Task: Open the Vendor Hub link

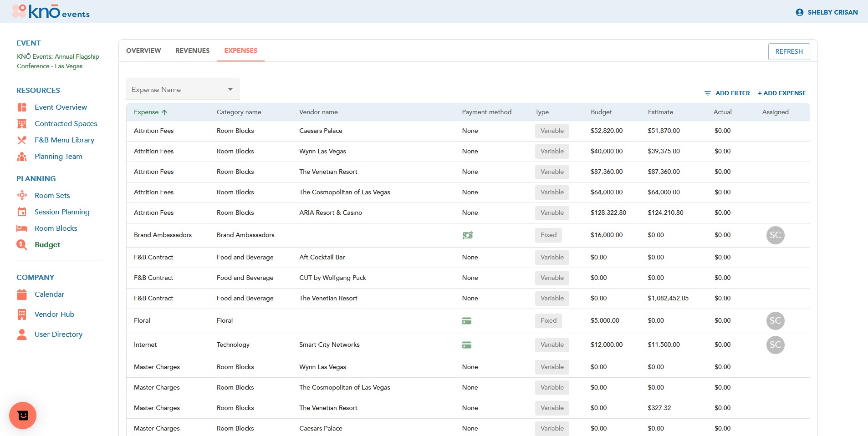Action: [54, 314]
